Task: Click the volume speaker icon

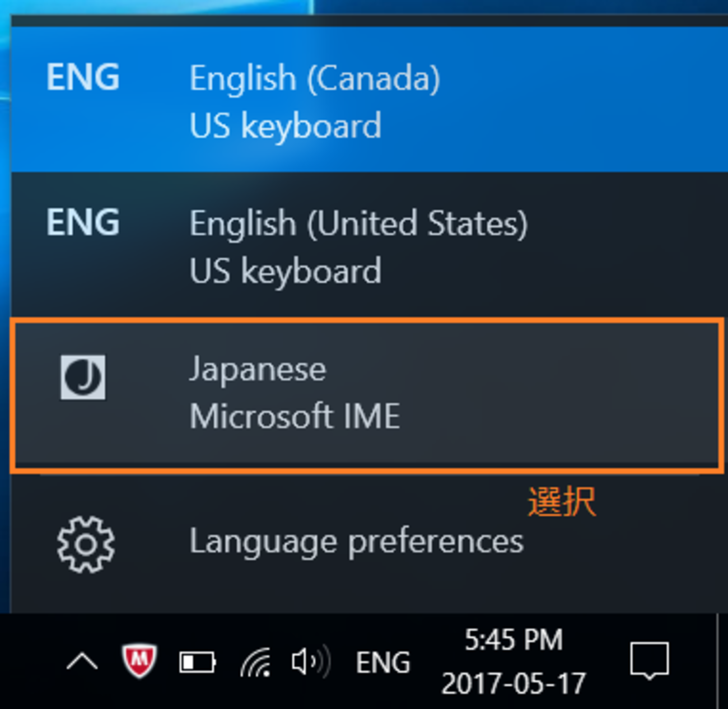Action: [x=310, y=662]
